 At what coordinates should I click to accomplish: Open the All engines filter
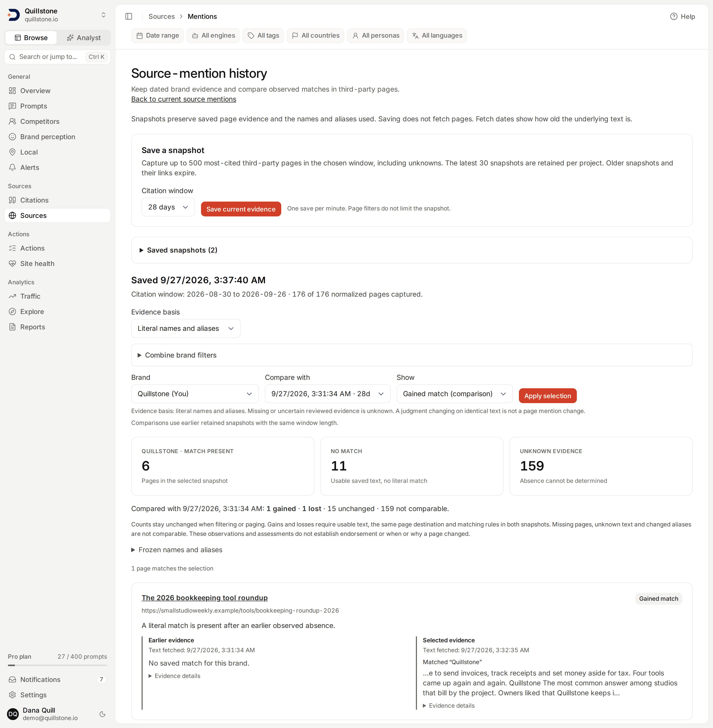[213, 36]
